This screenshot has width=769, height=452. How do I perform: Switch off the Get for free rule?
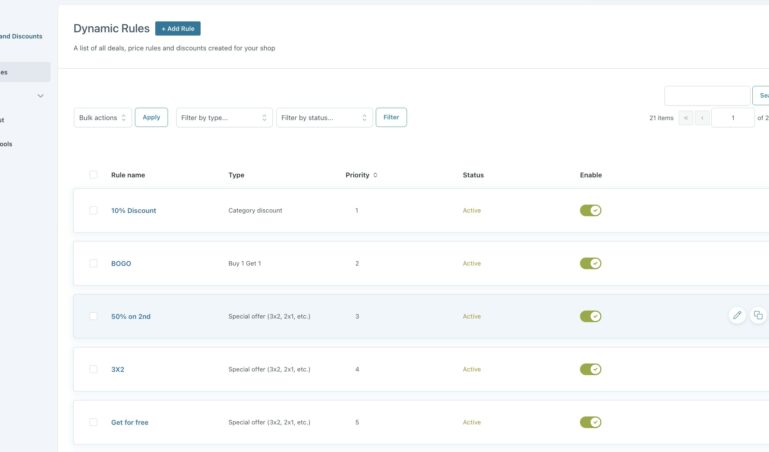click(x=590, y=422)
